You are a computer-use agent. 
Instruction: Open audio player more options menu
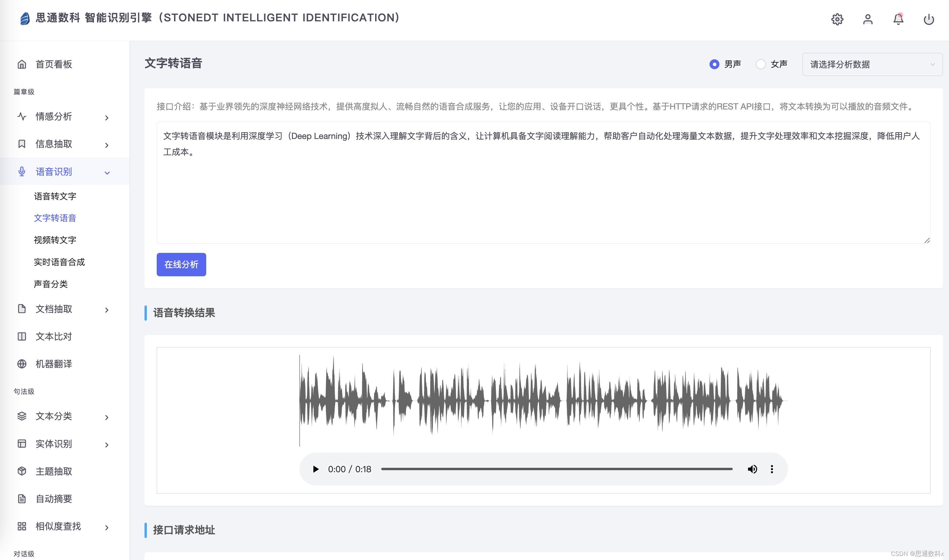pyautogui.click(x=772, y=469)
